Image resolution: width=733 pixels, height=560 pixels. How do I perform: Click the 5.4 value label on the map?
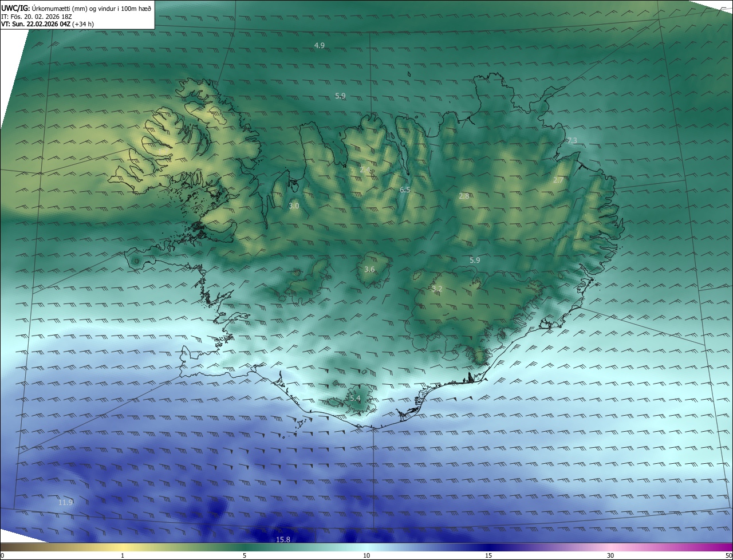click(355, 398)
